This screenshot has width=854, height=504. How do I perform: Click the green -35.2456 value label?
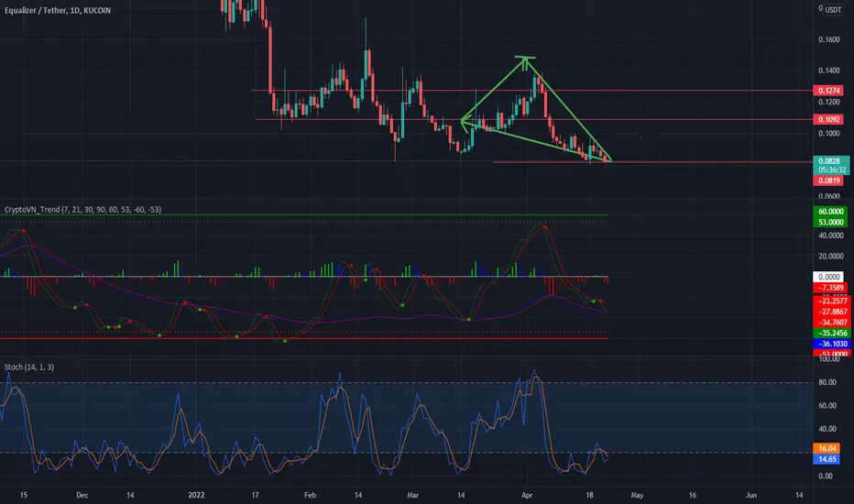point(832,333)
